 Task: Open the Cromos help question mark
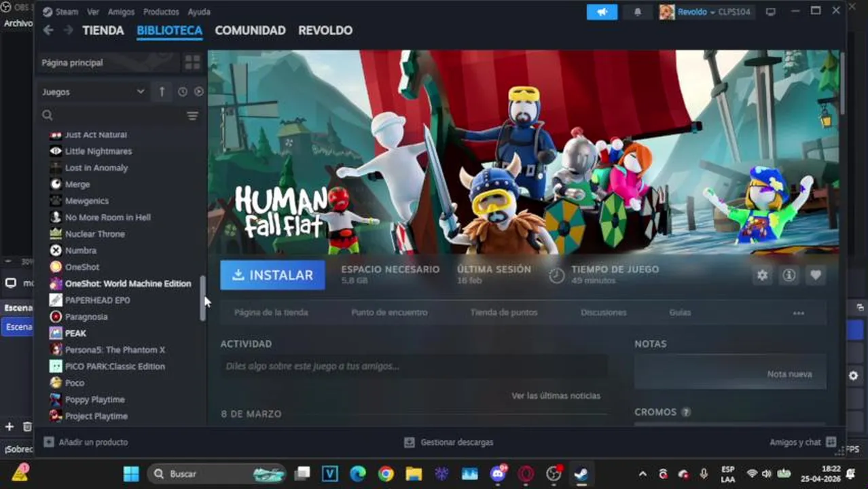click(686, 412)
